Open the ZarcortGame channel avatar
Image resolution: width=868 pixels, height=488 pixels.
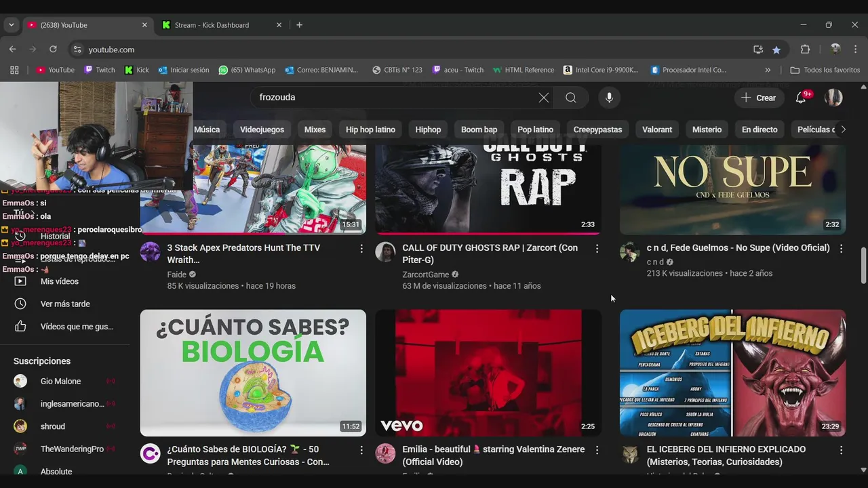coord(385,252)
